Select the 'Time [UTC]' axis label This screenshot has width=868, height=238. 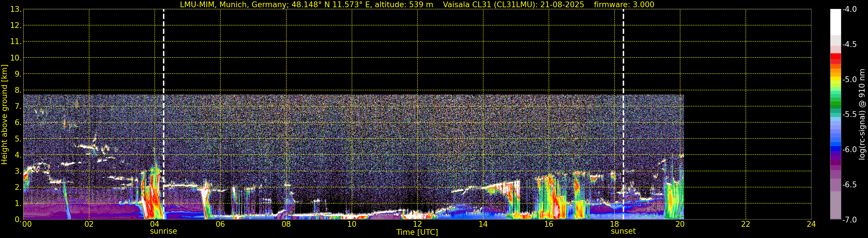click(417, 232)
